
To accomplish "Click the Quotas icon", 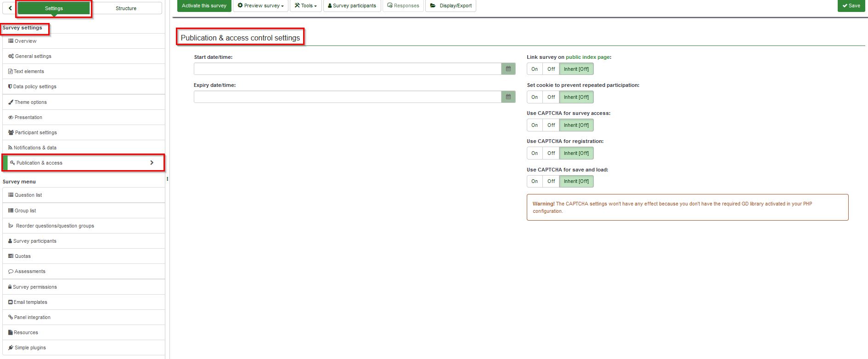I will pos(11,256).
